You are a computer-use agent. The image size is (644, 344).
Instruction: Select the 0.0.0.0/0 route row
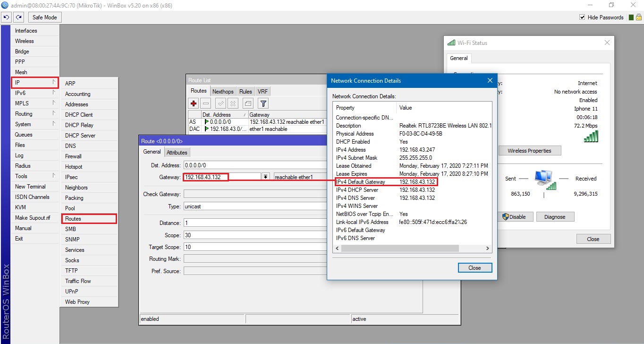coord(257,122)
